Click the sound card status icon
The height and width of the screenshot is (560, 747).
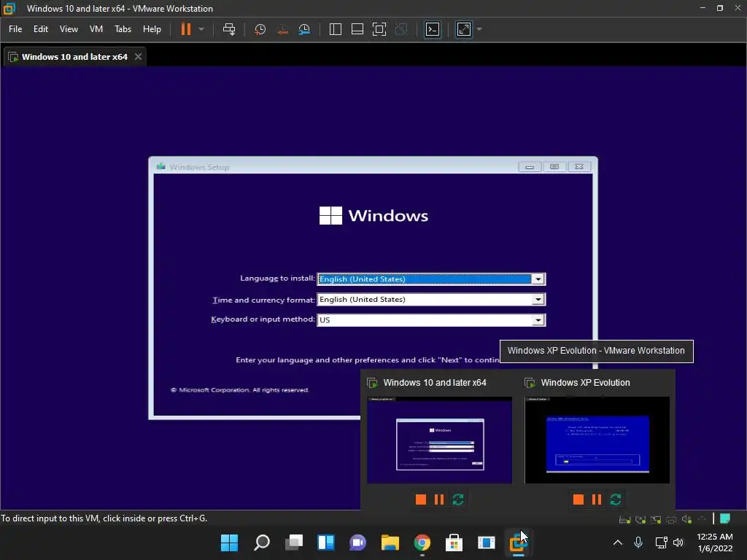coord(686,519)
